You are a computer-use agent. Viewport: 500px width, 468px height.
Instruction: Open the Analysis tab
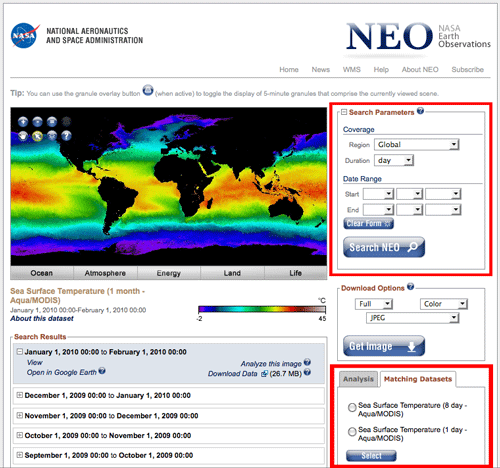point(358,379)
